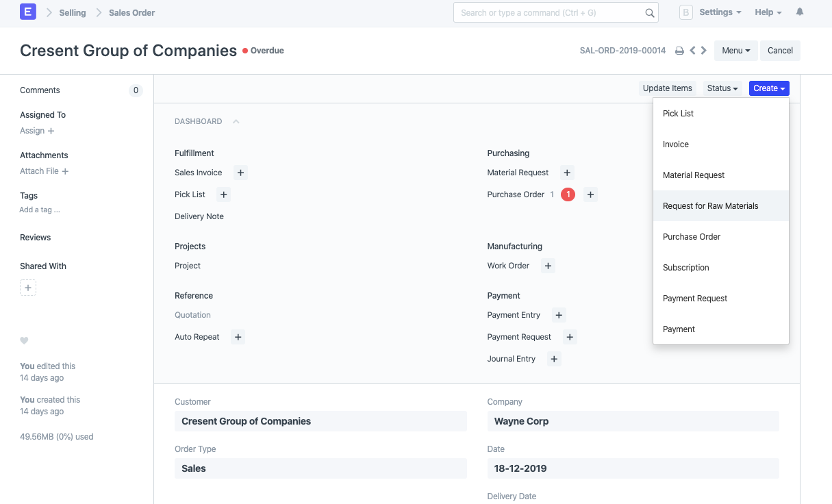Screen dimensions: 832x504
Task: Select Request for Raw Materials option
Action: [710, 206]
